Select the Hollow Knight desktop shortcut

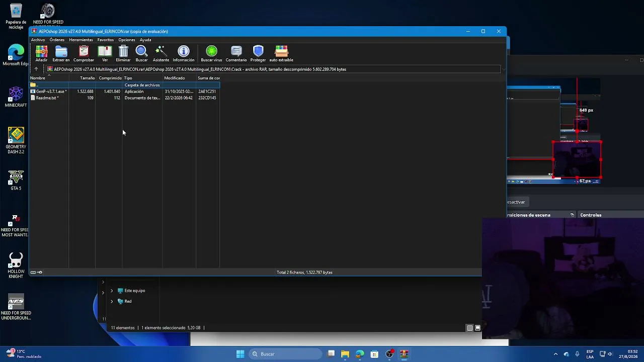point(16,265)
